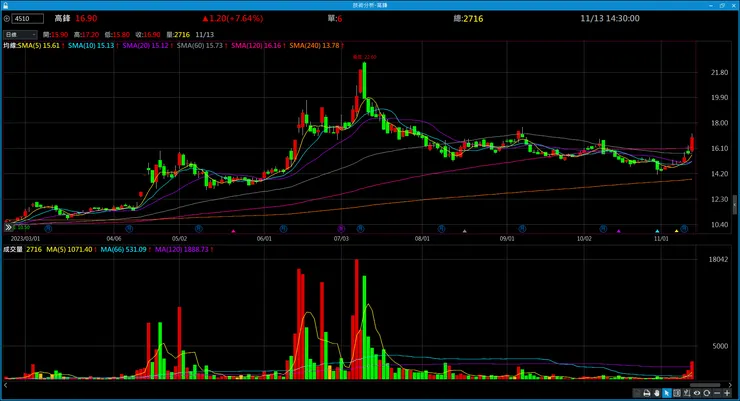
Task: Click the circle icon left of stock code
Action: 7,19
